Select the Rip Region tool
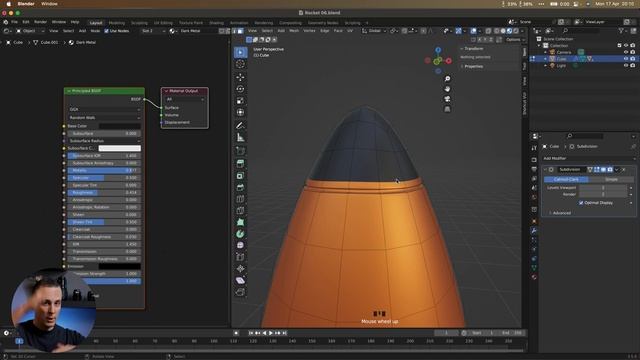The height and width of the screenshot is (360, 640). click(x=240, y=292)
